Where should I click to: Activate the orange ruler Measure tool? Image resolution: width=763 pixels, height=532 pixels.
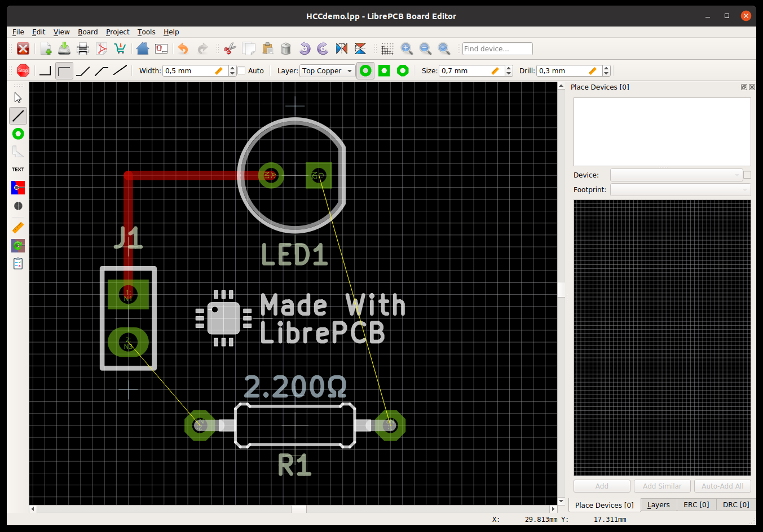(x=18, y=228)
